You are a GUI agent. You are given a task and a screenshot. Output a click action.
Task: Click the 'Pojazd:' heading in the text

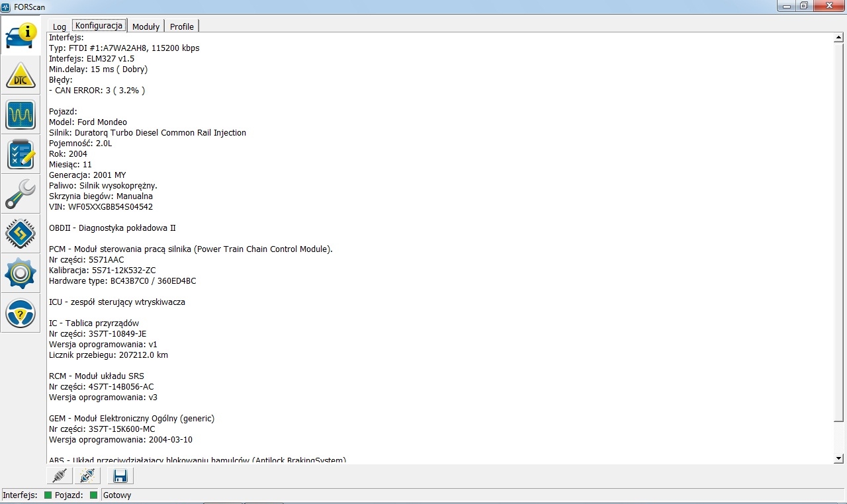[64, 112]
